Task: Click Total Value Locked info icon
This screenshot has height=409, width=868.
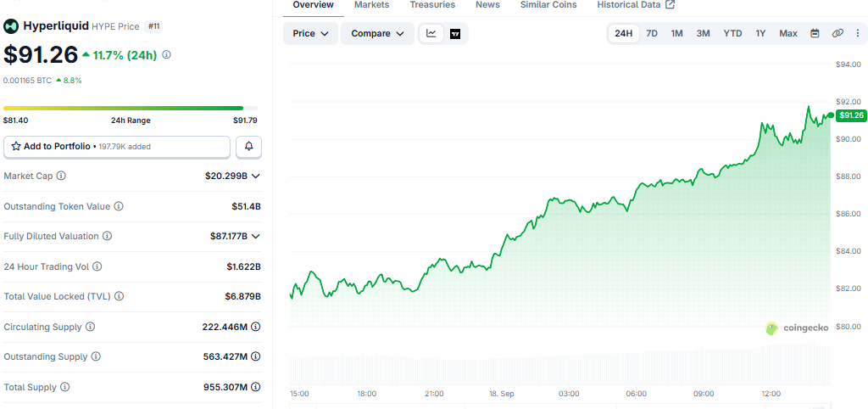Action: (x=119, y=296)
